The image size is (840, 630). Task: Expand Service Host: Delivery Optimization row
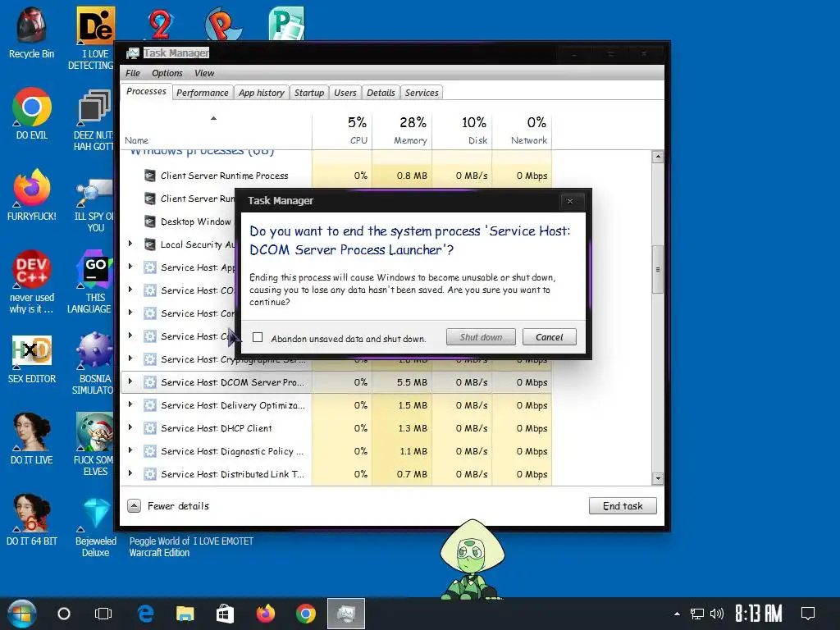coord(130,404)
